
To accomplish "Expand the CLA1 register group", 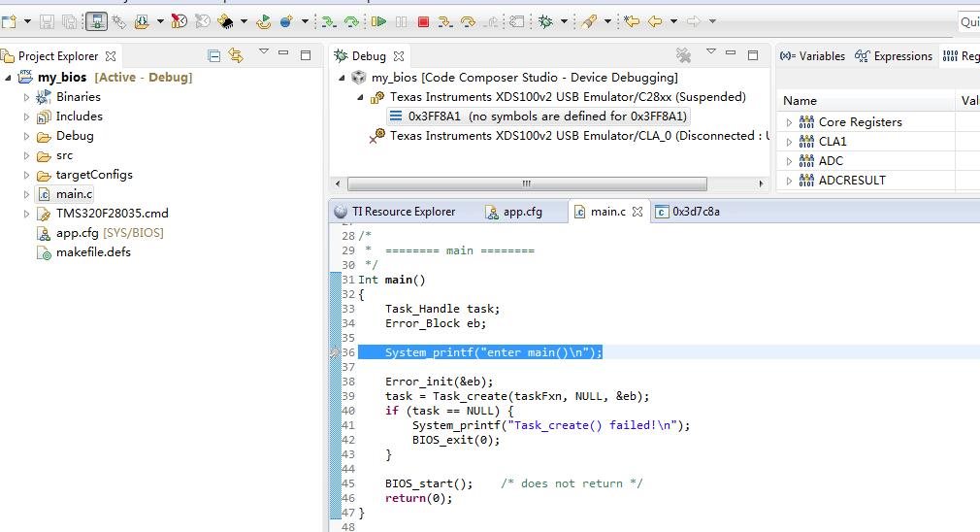I will 789,142.
